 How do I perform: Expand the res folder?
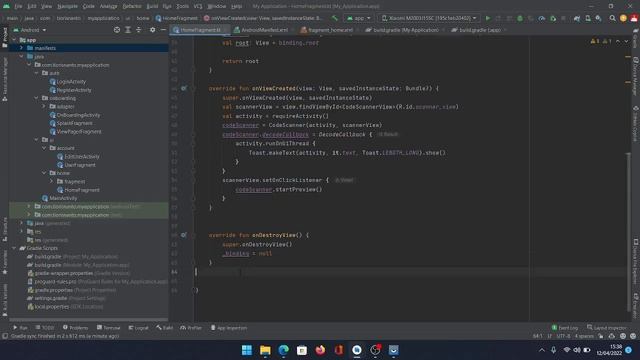tap(22, 231)
